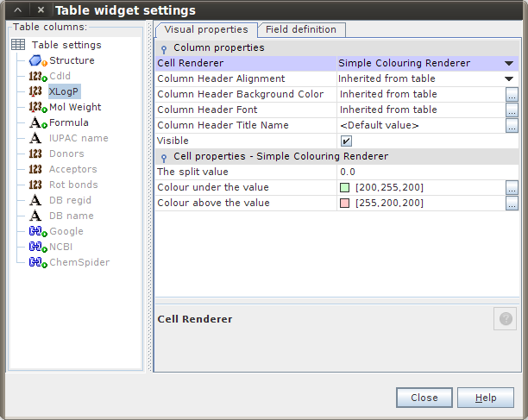Click the CdId numeric column icon
This screenshot has height=420, width=528.
pos(36,76)
